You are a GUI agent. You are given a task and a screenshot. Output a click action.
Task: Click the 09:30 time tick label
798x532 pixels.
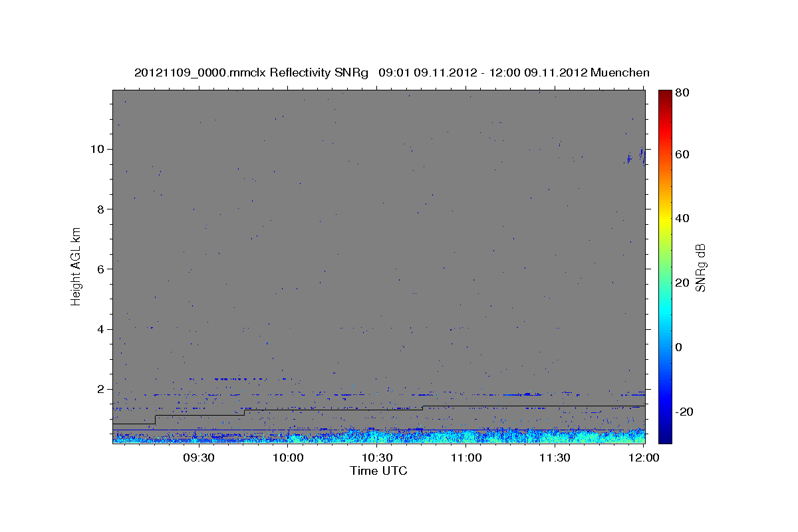pyautogui.click(x=198, y=458)
